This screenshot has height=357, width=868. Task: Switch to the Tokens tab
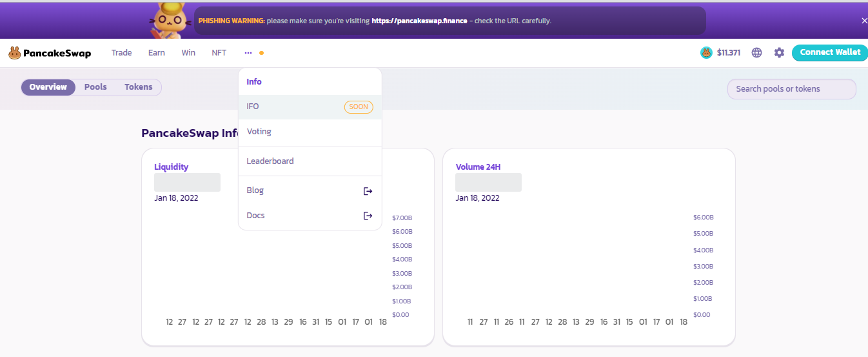pos(139,87)
